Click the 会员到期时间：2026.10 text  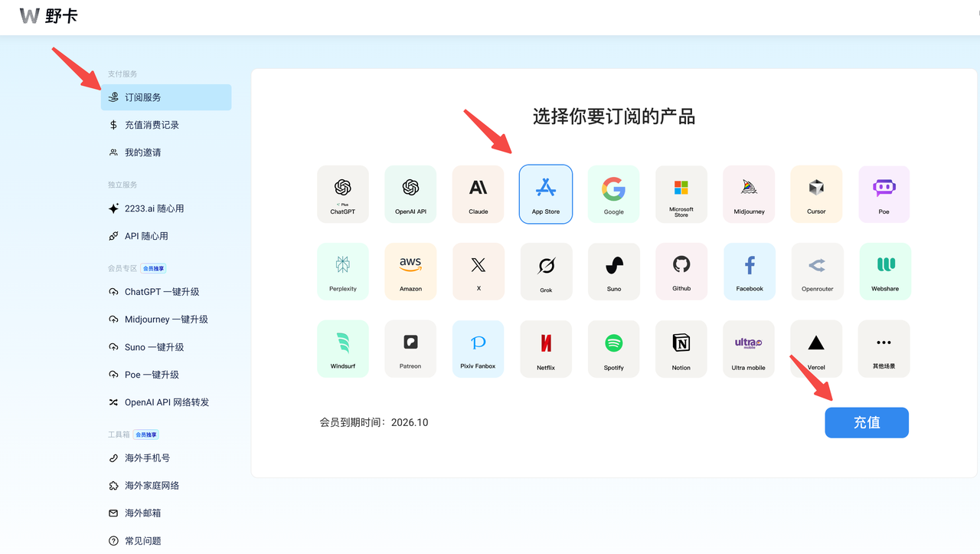click(x=374, y=422)
